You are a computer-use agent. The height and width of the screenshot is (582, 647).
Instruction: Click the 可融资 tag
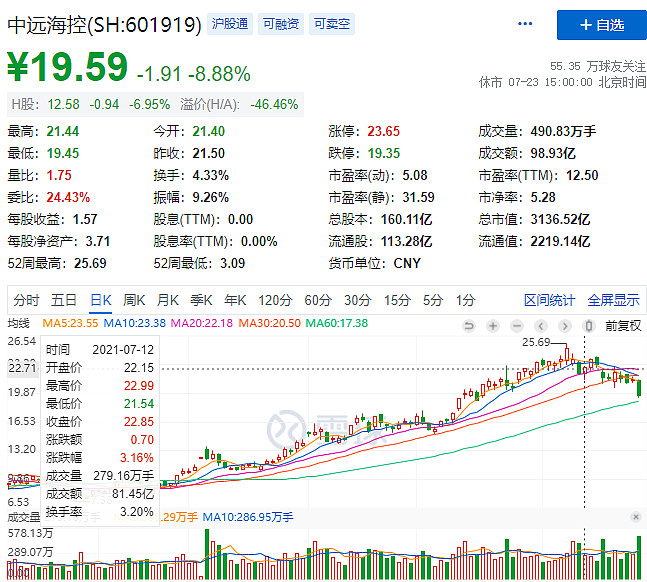281,24
